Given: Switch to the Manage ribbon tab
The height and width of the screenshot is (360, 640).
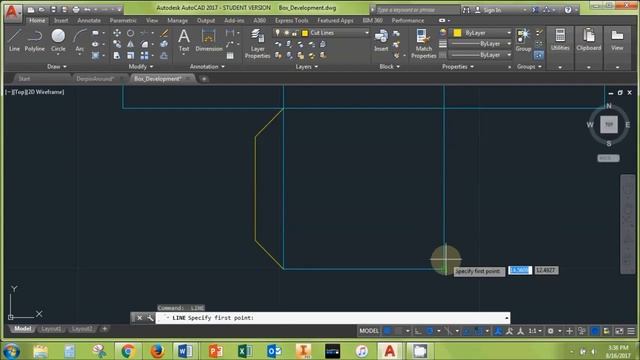Looking at the screenshot, I should pos(177,20).
